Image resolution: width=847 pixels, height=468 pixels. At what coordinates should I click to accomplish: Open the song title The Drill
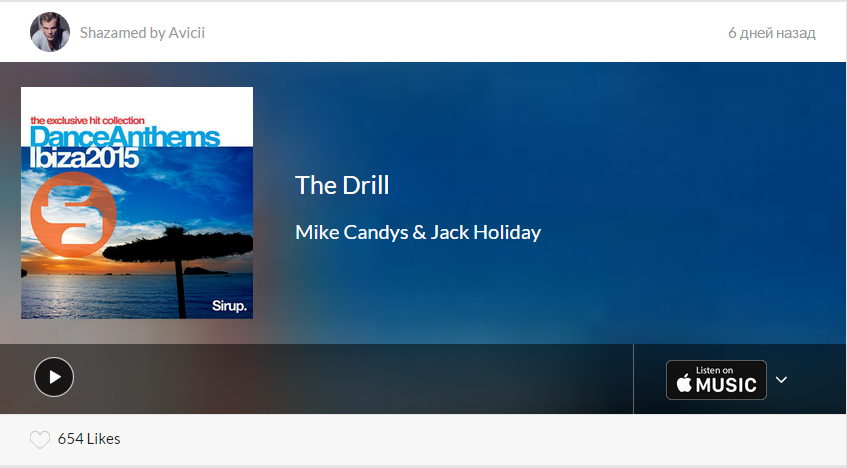(x=342, y=185)
